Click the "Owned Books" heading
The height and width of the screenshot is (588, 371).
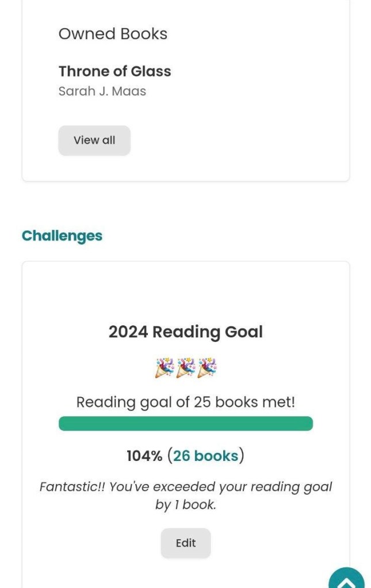(x=113, y=34)
